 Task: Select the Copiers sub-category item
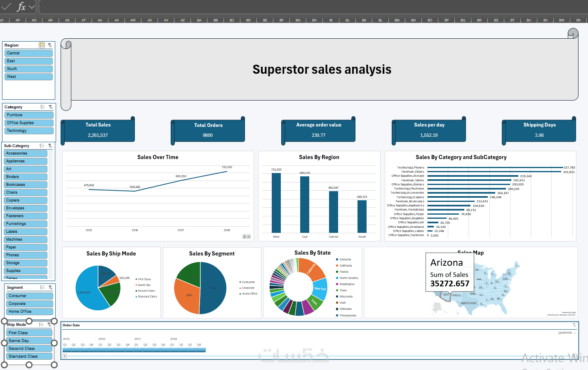tap(26, 200)
